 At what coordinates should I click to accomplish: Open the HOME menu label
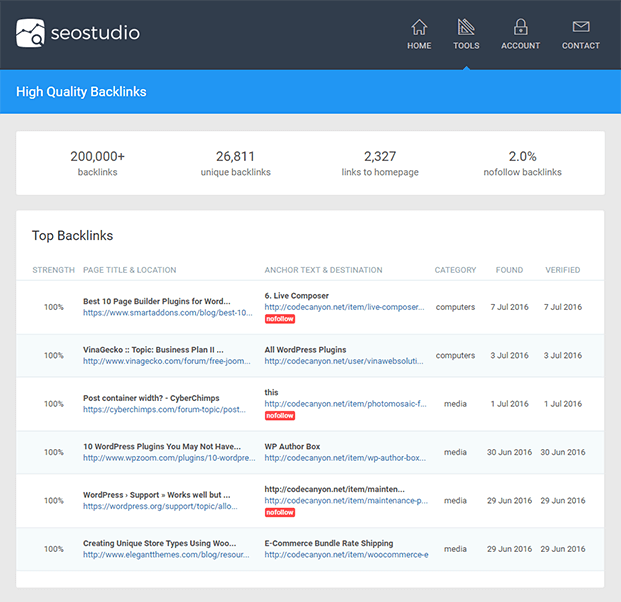tap(419, 46)
